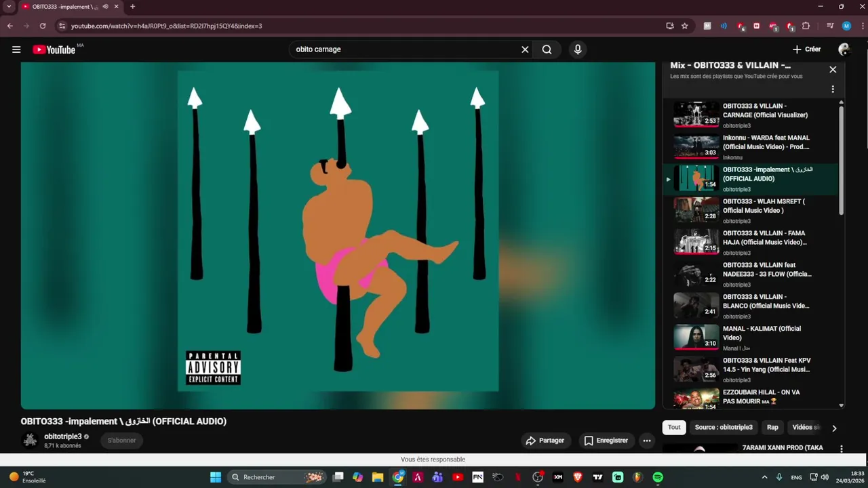This screenshot has width=868, height=488.
Task: Open the clock showing 18:33
Action: [850, 477]
